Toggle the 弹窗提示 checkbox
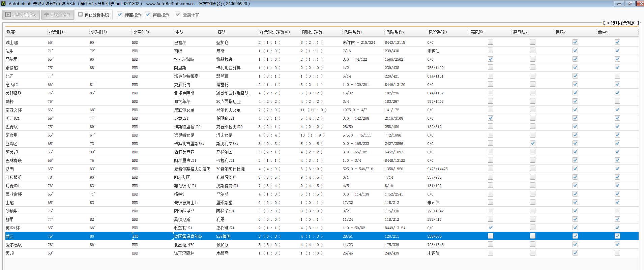Image resolution: width=644 pixels, height=270 pixels. click(120, 14)
